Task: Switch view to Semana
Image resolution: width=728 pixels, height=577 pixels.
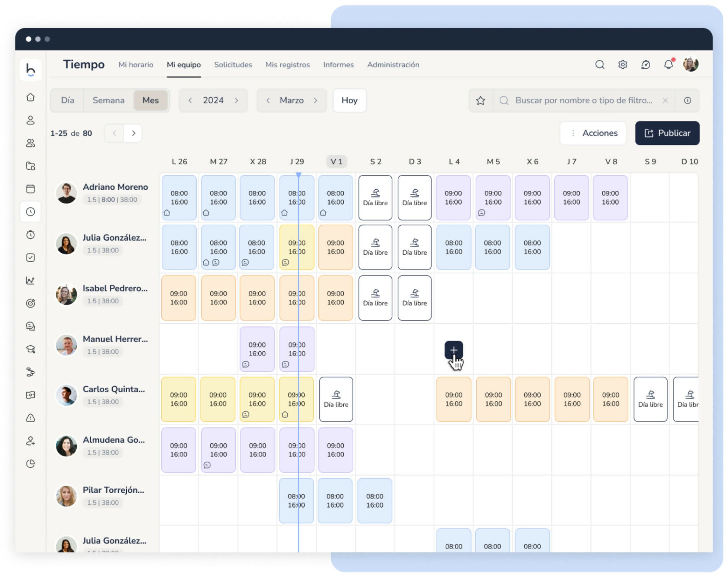Action: [x=108, y=100]
